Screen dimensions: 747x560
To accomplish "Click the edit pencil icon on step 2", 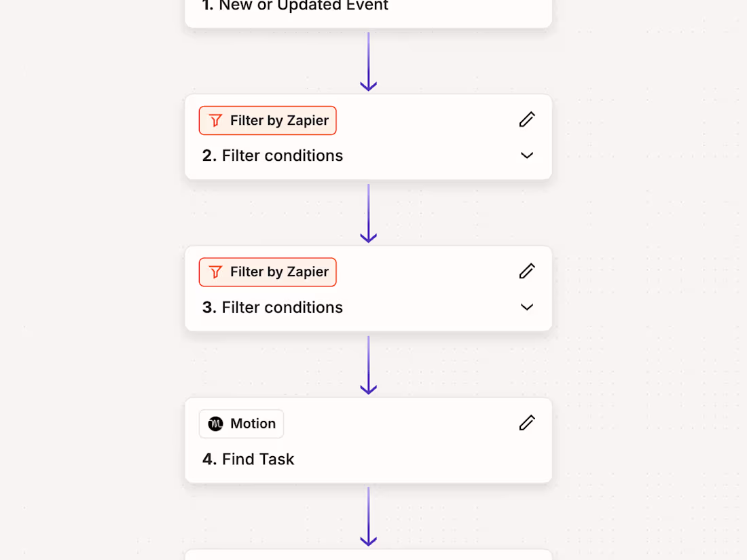I will click(x=527, y=119).
